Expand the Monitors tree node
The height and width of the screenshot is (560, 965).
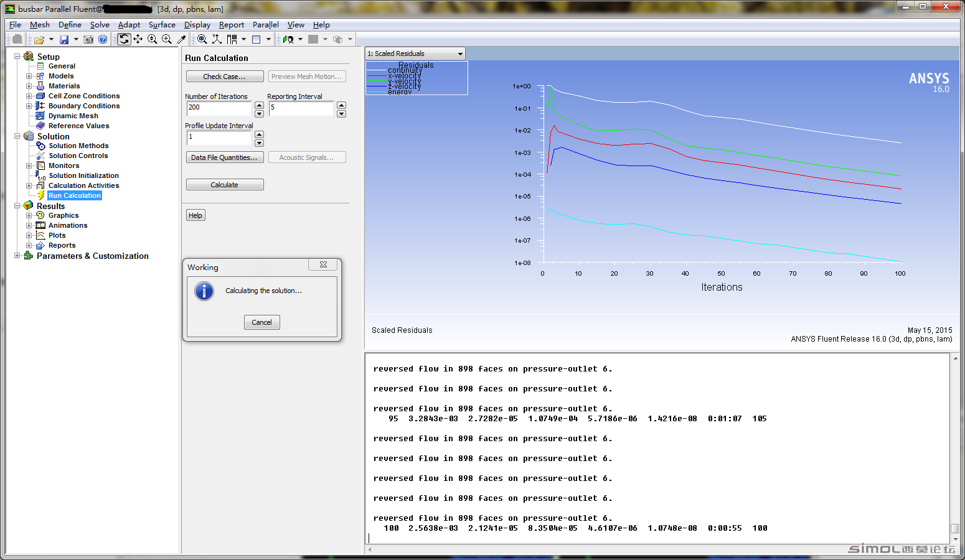pos(29,166)
